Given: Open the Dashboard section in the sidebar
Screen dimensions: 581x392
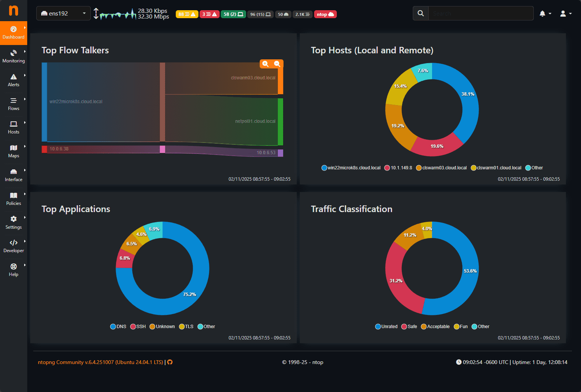Looking at the screenshot, I should tap(14, 33).
